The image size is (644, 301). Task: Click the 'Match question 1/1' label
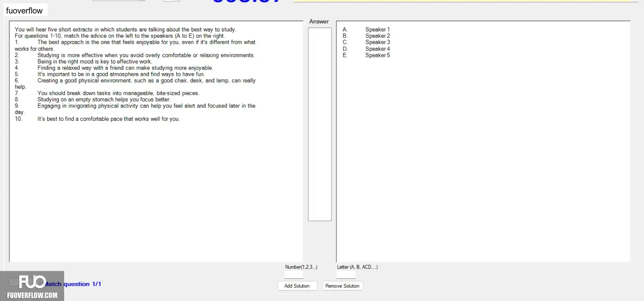click(73, 284)
